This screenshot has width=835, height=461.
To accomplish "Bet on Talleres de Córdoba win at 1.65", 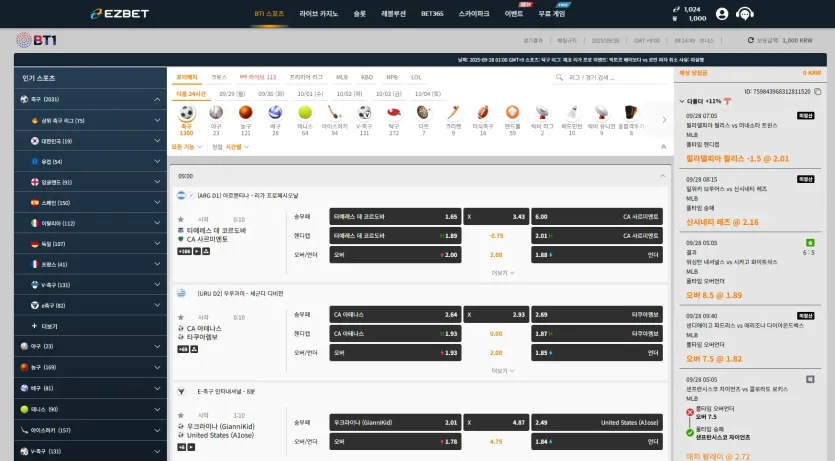I will tap(395, 217).
